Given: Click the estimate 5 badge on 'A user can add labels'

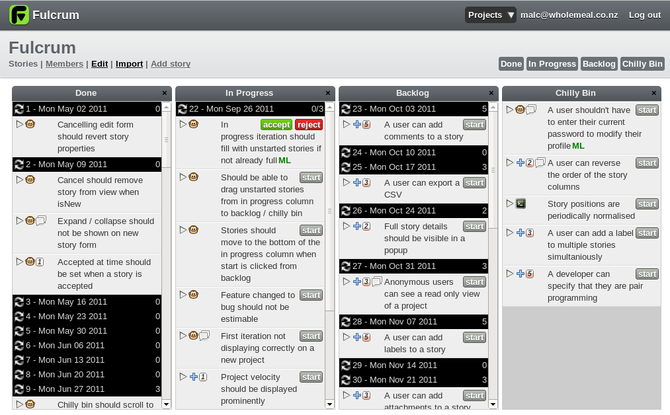Looking at the screenshot, I should click(x=366, y=337).
